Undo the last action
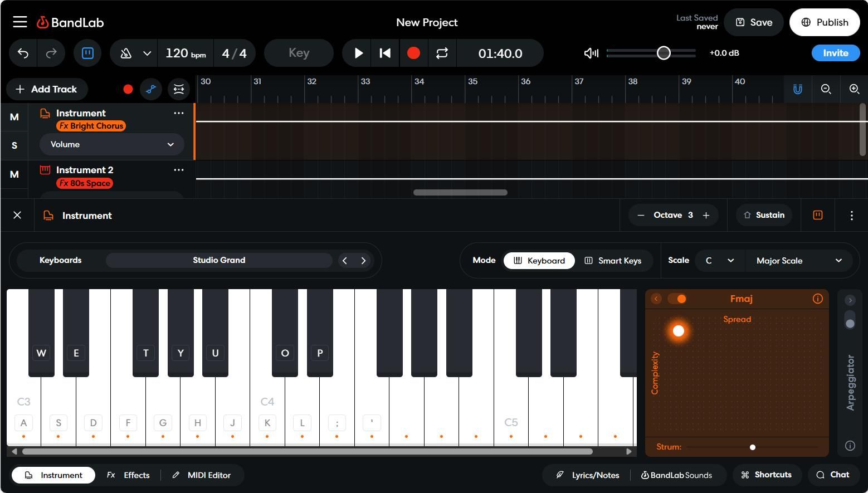868x493 pixels. (22, 53)
